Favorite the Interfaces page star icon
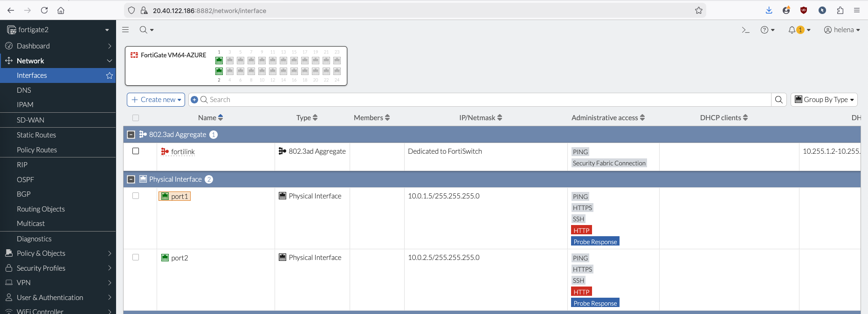This screenshot has width=868, height=314. (110, 75)
